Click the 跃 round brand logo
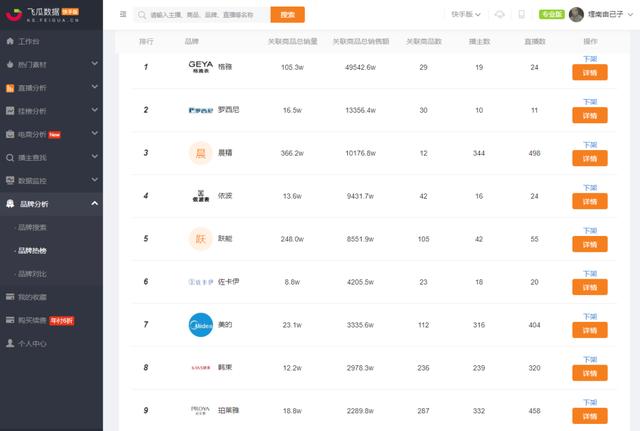Viewport: 640px width, 431px height. point(200,239)
